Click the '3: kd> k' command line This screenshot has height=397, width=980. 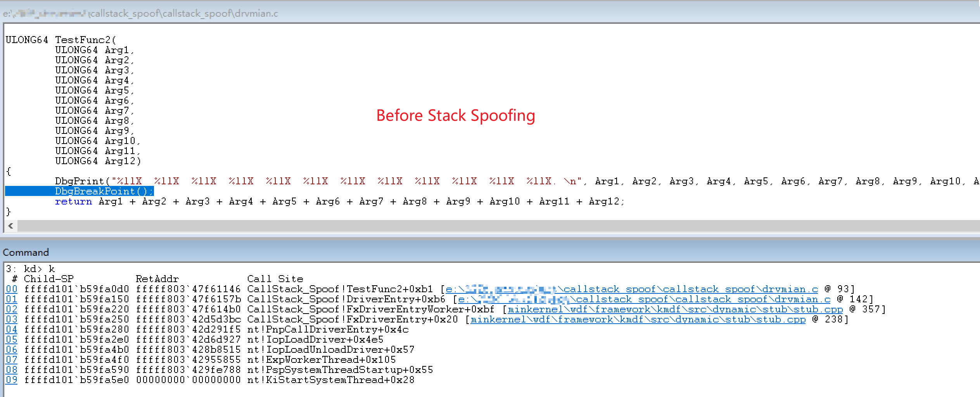tap(30, 269)
